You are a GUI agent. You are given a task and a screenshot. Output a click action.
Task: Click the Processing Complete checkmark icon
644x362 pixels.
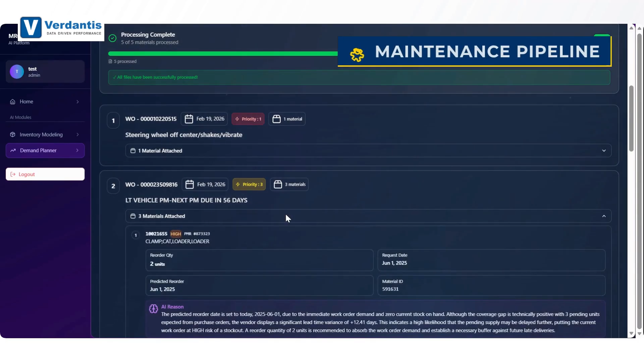[113, 38]
